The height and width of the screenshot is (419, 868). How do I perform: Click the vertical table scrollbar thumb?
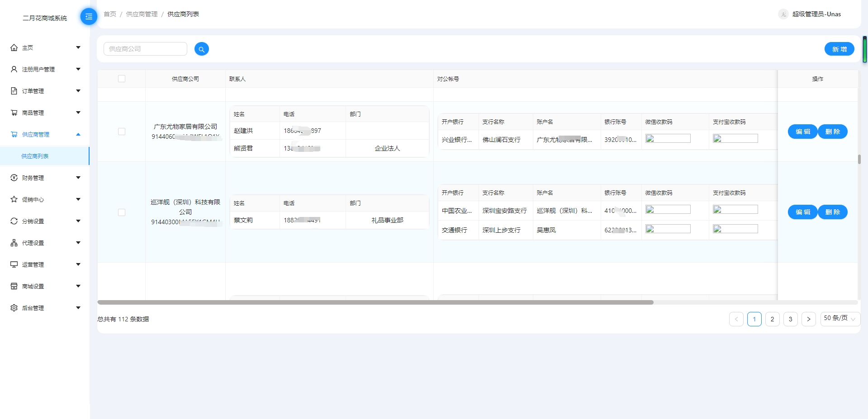tap(859, 160)
